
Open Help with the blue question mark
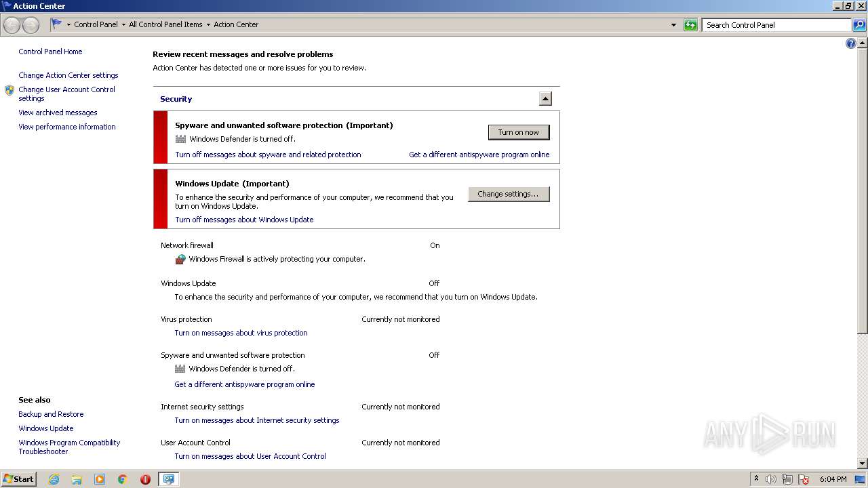tap(851, 43)
